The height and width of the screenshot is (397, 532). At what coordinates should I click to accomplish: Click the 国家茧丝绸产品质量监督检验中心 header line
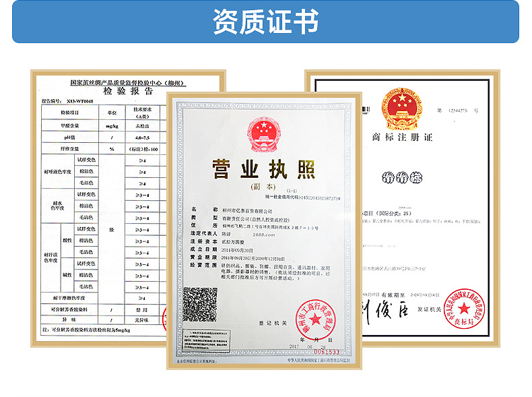pos(128,82)
